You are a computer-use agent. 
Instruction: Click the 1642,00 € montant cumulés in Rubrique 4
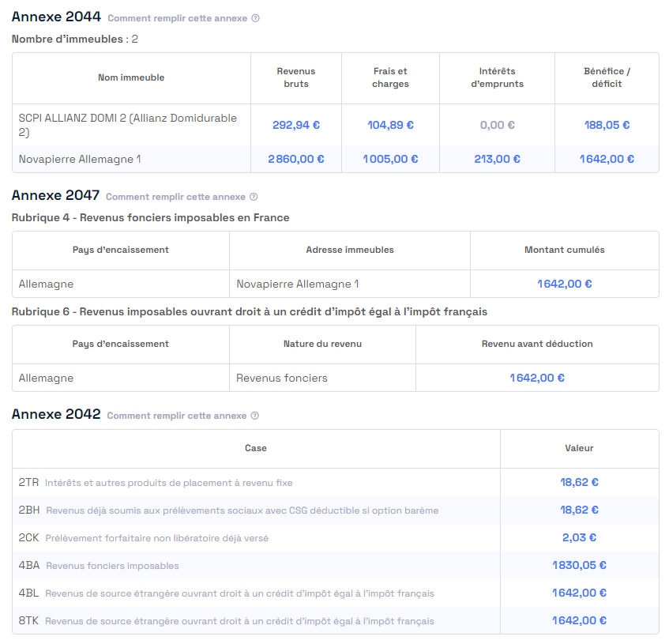[x=564, y=284]
